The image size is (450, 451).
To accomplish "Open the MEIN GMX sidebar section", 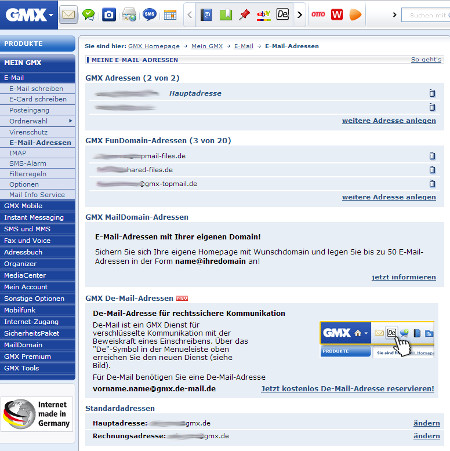I will (x=37, y=63).
